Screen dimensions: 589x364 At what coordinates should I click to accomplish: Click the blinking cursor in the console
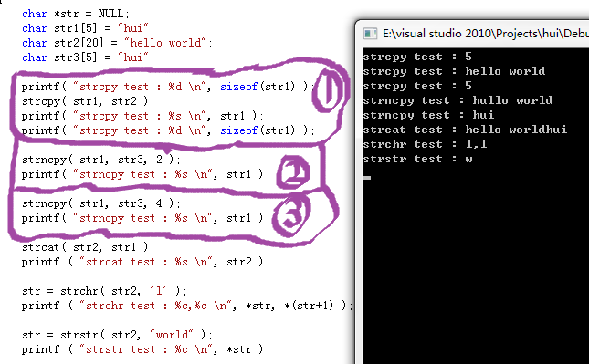(x=367, y=178)
